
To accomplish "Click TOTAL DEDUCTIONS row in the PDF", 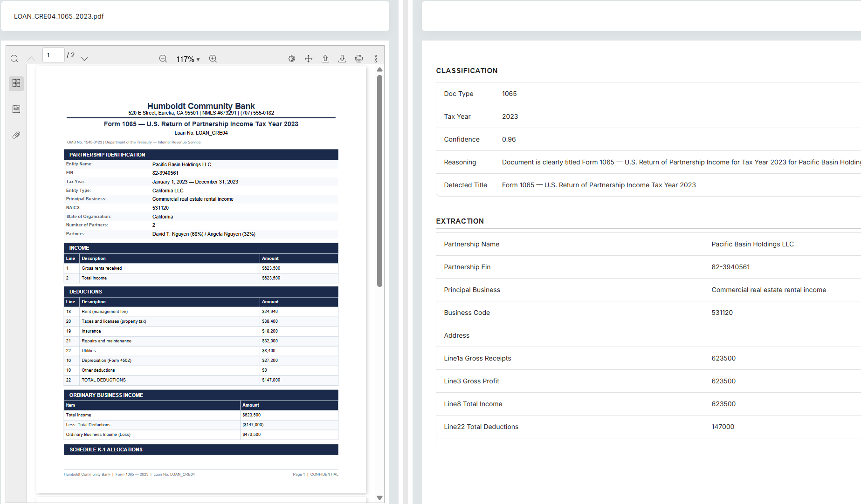I will click(x=201, y=380).
